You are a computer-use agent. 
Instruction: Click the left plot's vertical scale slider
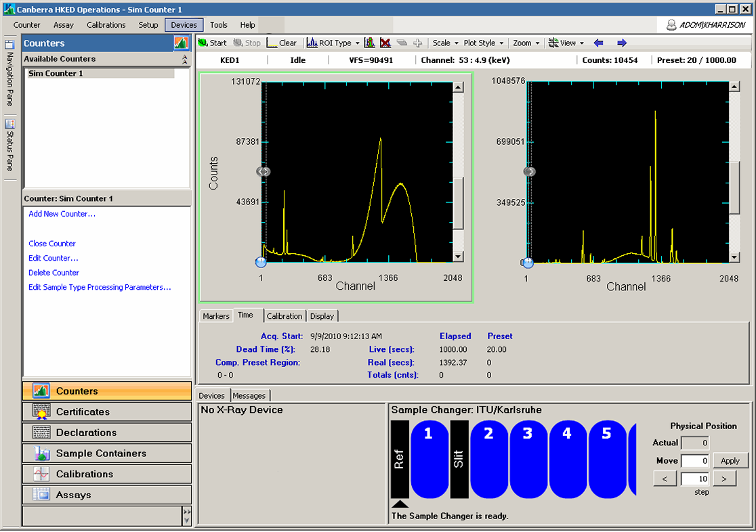(459, 203)
